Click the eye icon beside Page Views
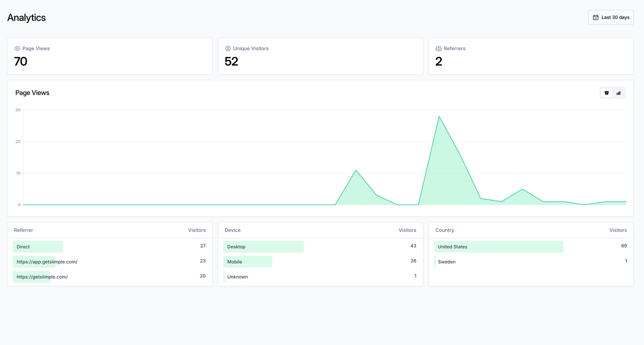This screenshot has height=345, width=644. (x=17, y=49)
